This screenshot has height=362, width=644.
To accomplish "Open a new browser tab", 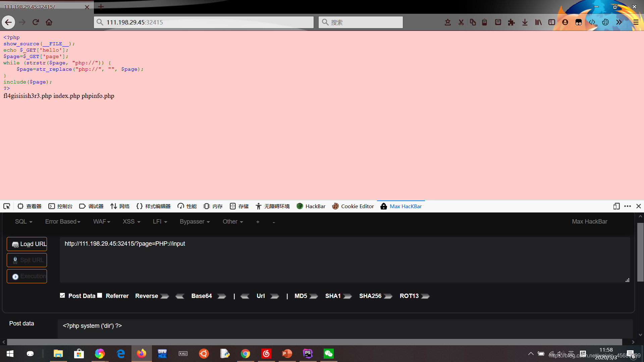I will pyautogui.click(x=101, y=7).
